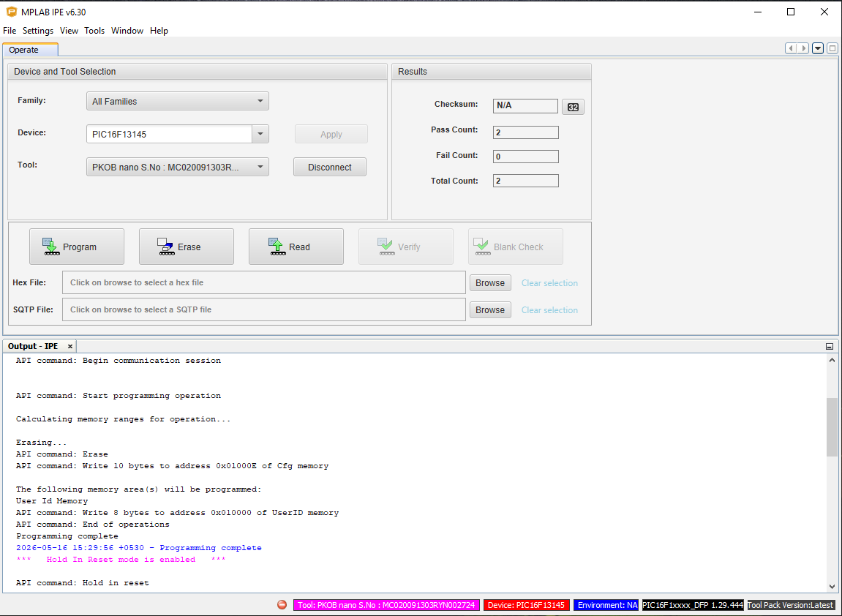Click the output vertical scrollbar thumb
This screenshot has height=616, width=842.
pos(832,427)
